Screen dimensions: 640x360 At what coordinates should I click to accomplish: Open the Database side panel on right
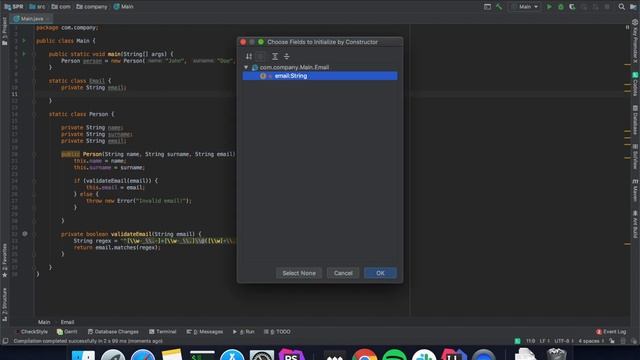tap(635, 120)
